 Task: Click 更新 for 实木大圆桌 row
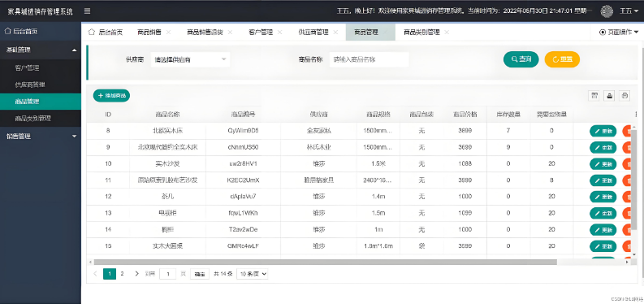click(603, 246)
